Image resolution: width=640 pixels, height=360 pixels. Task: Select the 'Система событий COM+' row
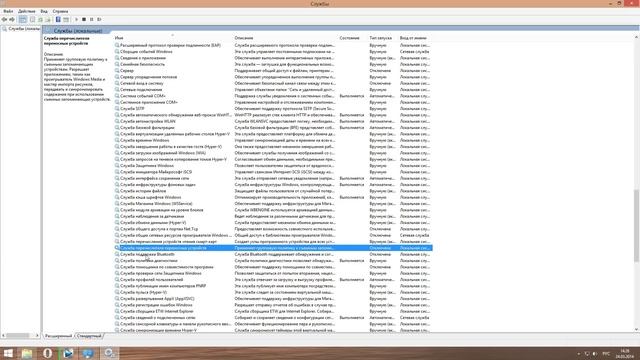(273, 96)
